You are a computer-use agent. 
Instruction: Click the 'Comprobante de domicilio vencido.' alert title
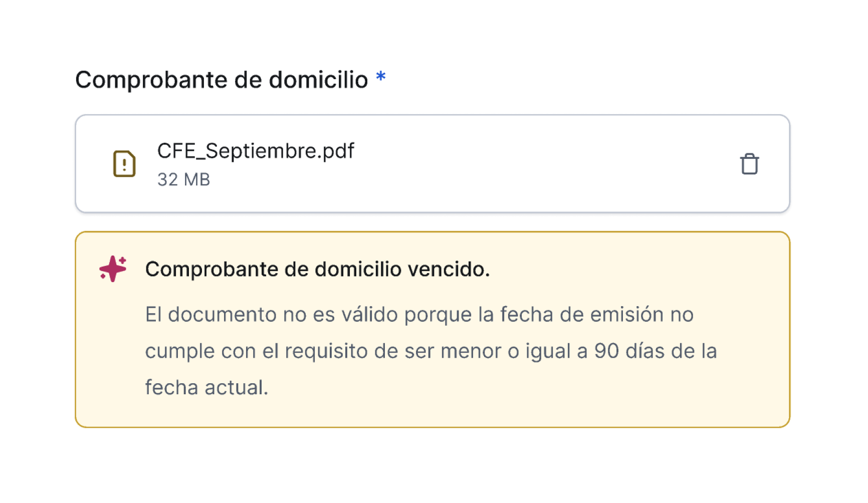(317, 270)
